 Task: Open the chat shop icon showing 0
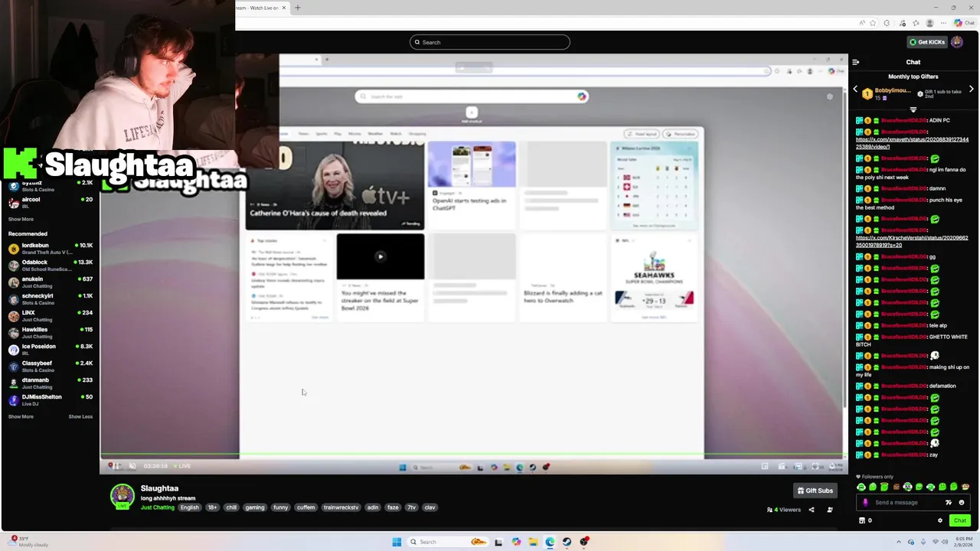click(865, 520)
